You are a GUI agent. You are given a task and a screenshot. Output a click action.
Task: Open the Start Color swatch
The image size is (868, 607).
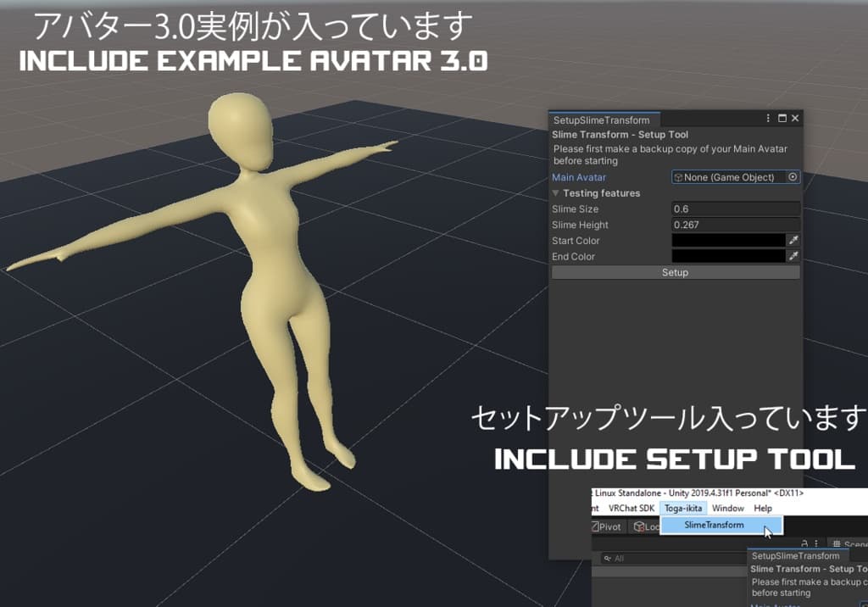(x=728, y=241)
